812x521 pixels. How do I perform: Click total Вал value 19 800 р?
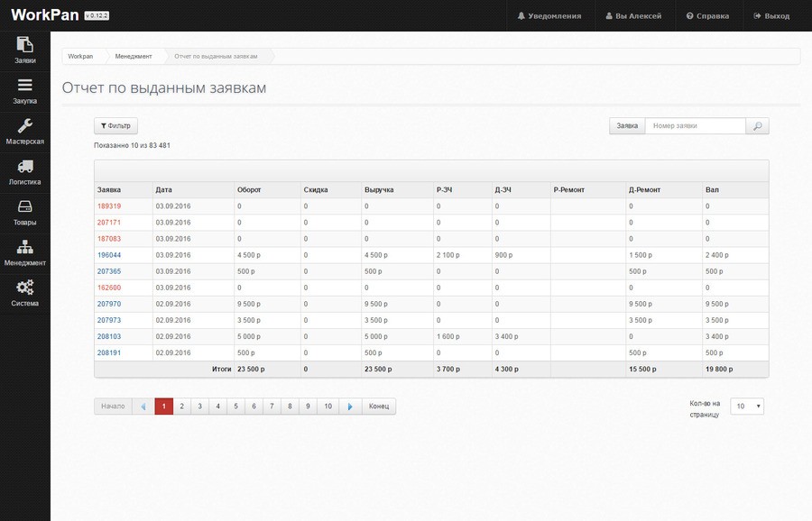[719, 370]
